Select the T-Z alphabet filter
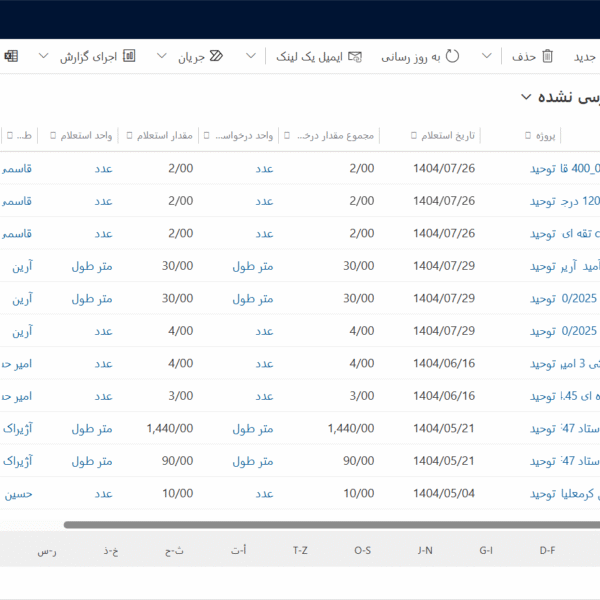This screenshot has height=600, width=600. tap(300, 550)
